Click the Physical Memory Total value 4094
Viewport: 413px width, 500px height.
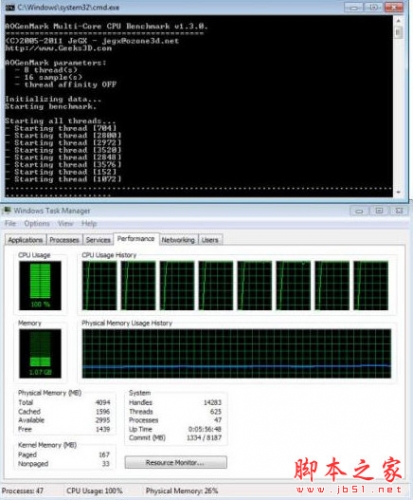pos(103,402)
